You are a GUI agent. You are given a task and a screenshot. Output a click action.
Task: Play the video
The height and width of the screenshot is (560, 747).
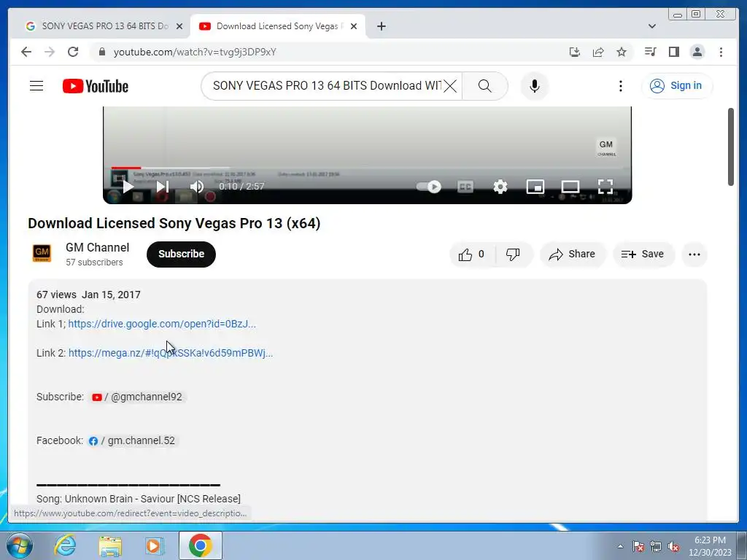click(128, 187)
